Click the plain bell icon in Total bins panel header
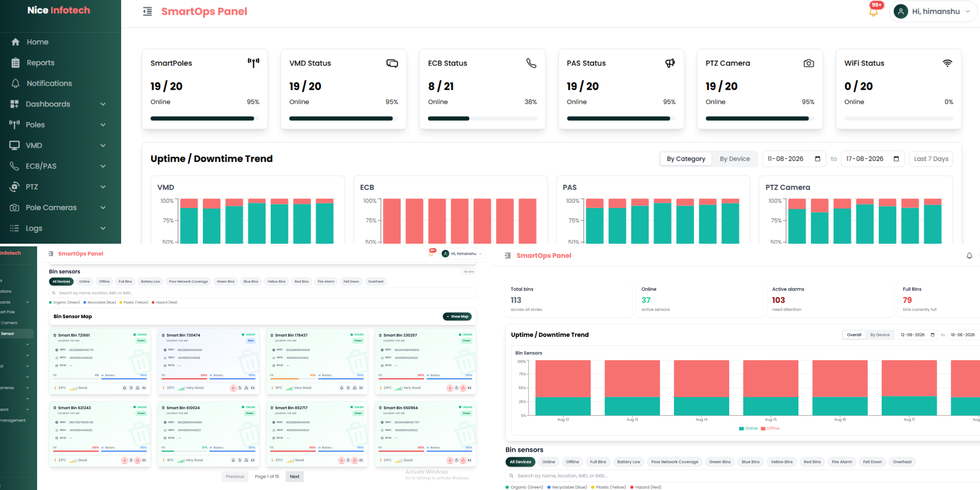The width and height of the screenshot is (980, 490). 969,256
